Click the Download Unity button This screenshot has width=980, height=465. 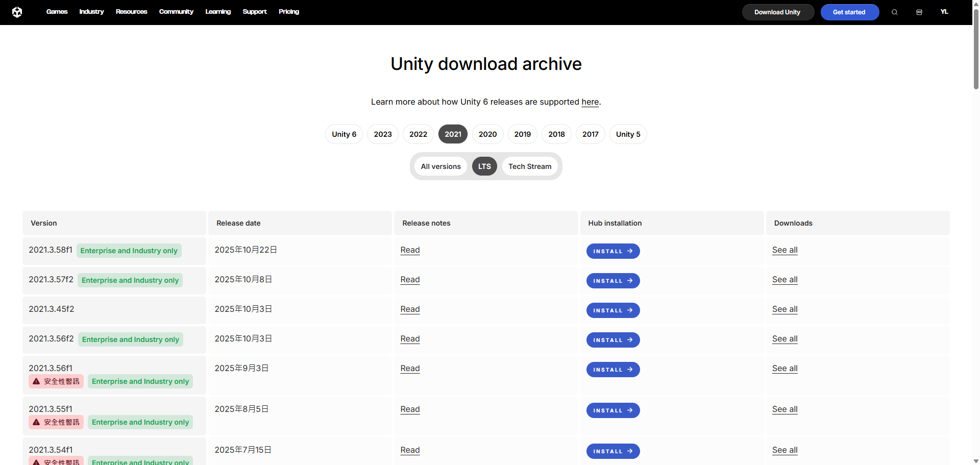[x=777, y=12]
